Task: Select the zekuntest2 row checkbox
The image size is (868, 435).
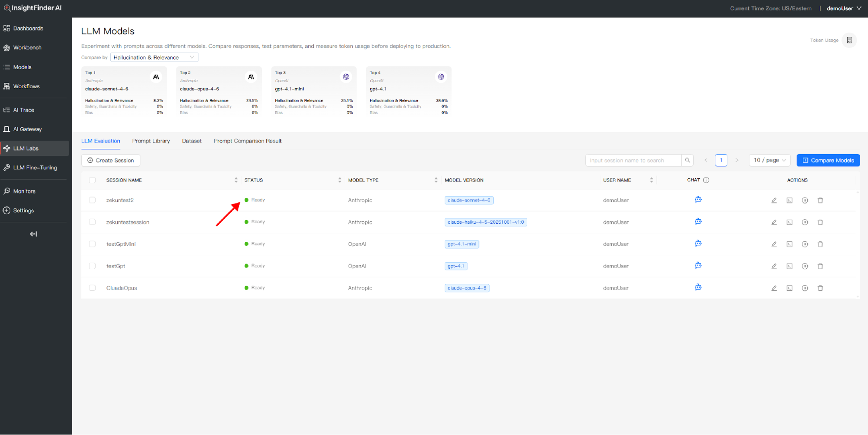Action: (92, 200)
